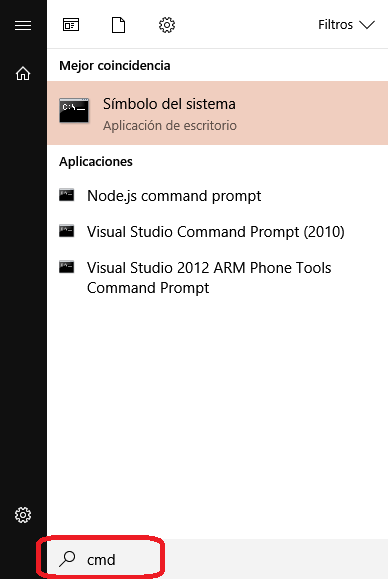
Task: Expand the hamburger menu in the sidebar
Action: 23,25
